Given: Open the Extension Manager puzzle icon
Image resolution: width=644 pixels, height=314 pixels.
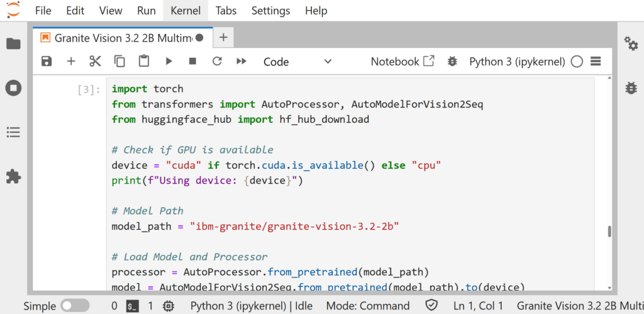Looking at the screenshot, I should pyautogui.click(x=13, y=177).
